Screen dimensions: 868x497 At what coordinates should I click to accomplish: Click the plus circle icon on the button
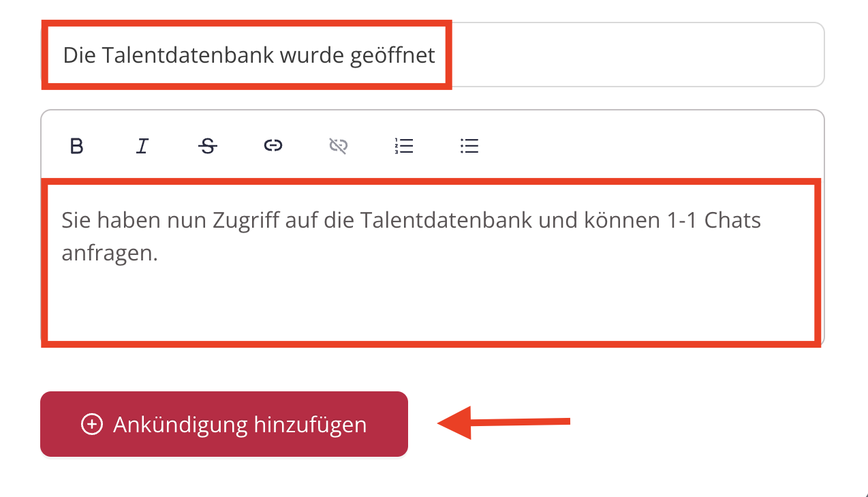click(x=91, y=424)
